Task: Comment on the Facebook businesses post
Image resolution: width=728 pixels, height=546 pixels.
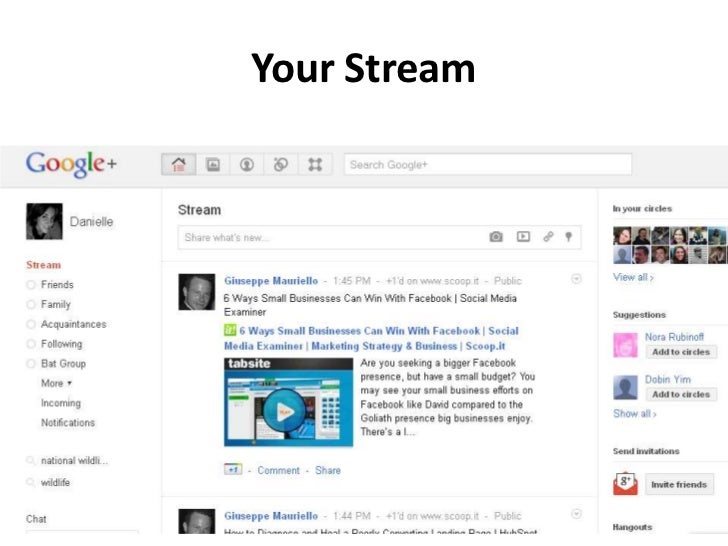Action: point(279,470)
